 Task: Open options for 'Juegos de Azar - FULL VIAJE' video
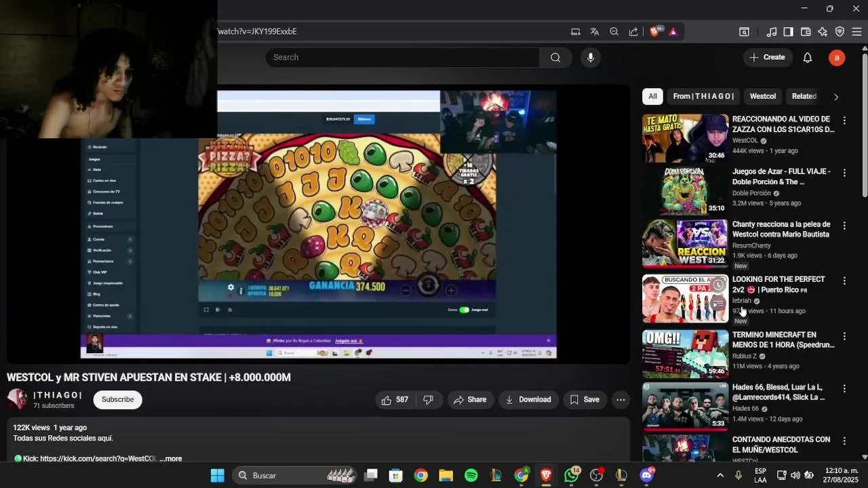(x=844, y=173)
